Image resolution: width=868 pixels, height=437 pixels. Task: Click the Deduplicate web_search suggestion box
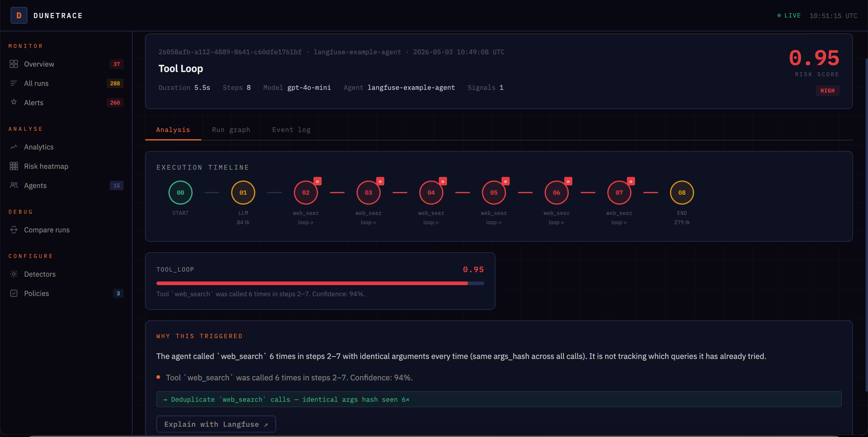coord(499,399)
